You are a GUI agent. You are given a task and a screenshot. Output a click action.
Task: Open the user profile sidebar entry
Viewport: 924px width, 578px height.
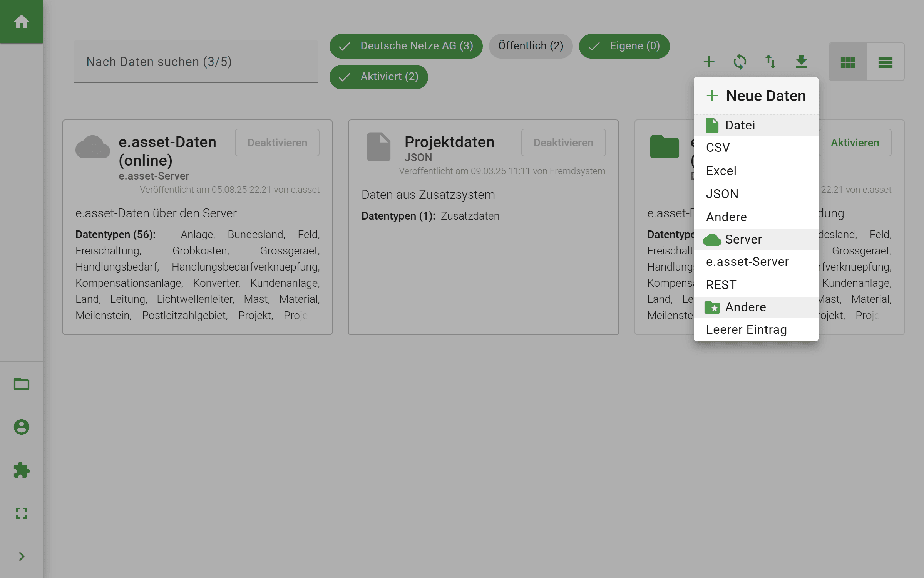pos(22,427)
